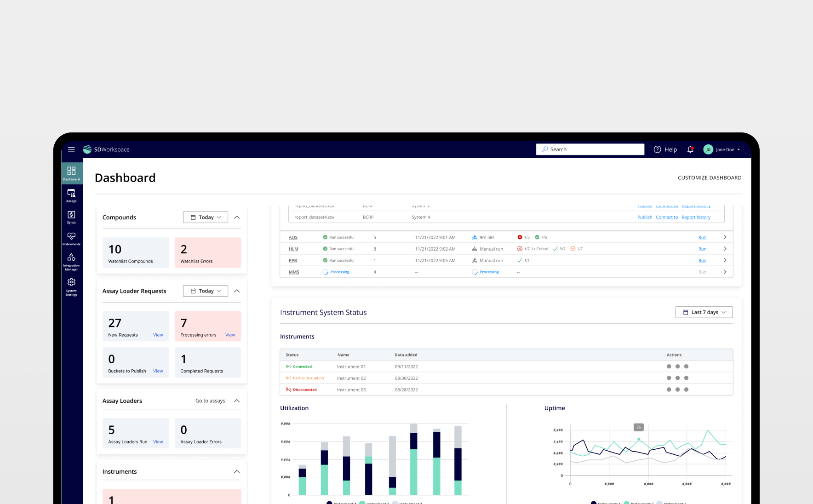This screenshot has height=504, width=813.
Task: View Buckets to Publish
Action: click(158, 371)
